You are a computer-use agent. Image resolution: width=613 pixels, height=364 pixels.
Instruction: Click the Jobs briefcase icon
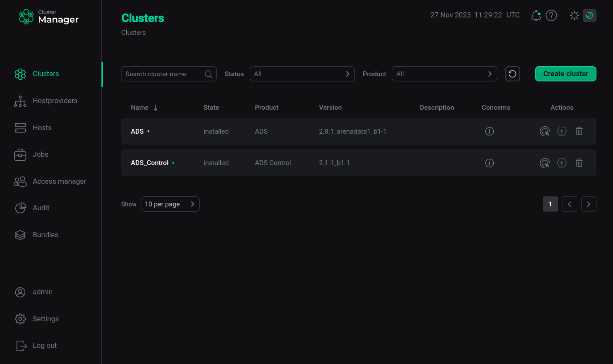tap(20, 155)
